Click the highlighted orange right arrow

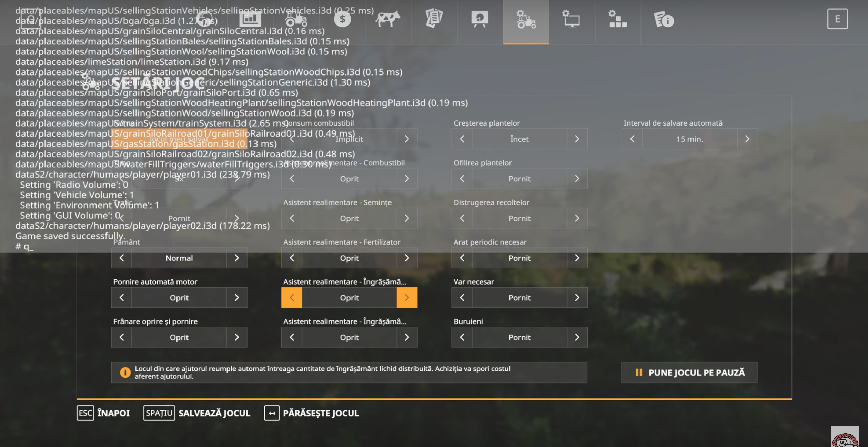[407, 297]
